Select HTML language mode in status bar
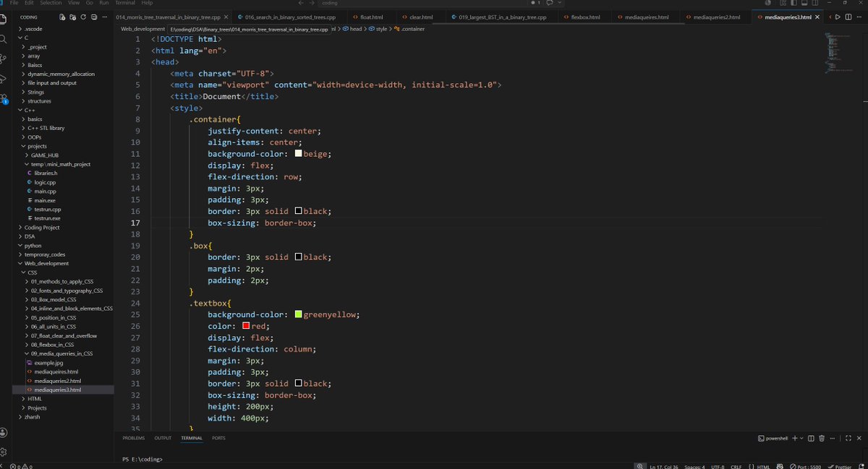The image size is (868, 469). pyautogui.click(x=763, y=466)
